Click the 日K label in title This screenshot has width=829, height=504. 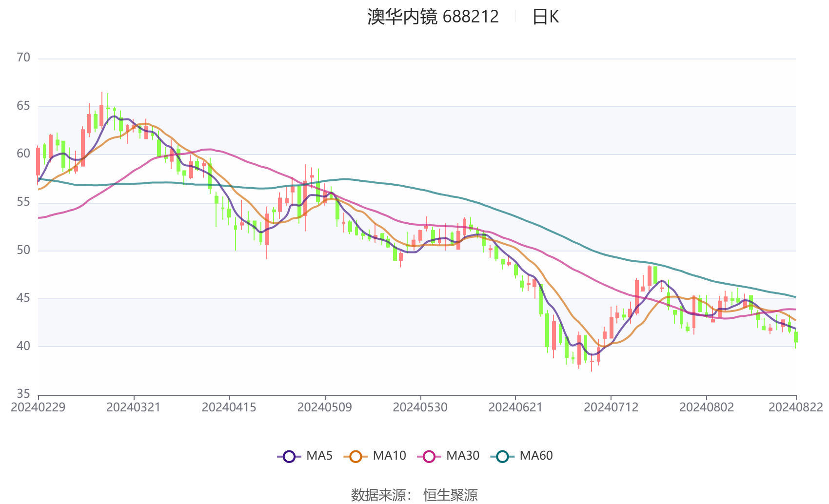(x=546, y=17)
